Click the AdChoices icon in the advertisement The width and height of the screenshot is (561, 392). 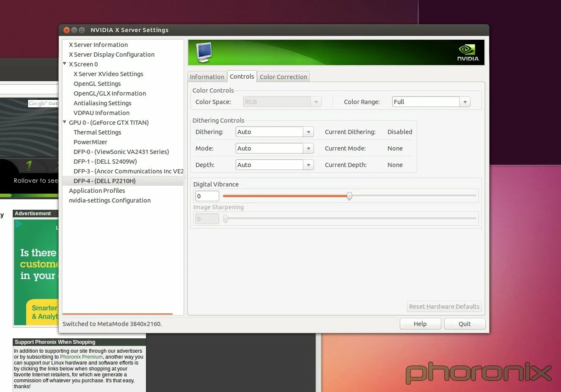tap(18, 224)
